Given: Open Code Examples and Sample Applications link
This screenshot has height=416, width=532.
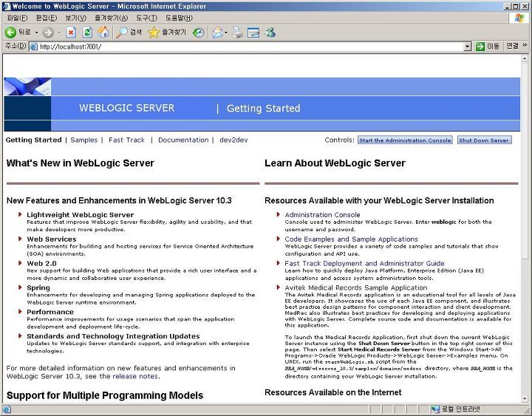Looking at the screenshot, I should [x=351, y=239].
